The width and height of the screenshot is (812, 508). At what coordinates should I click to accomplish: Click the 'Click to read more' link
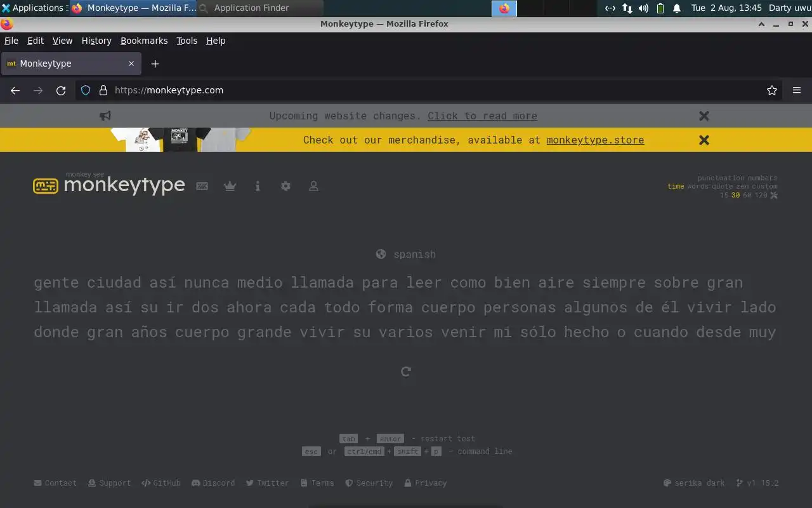[482, 116]
